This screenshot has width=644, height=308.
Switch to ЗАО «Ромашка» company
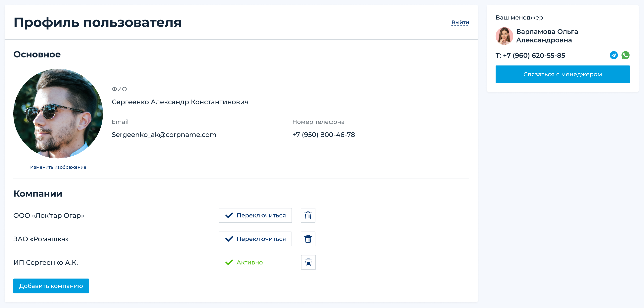click(255, 239)
